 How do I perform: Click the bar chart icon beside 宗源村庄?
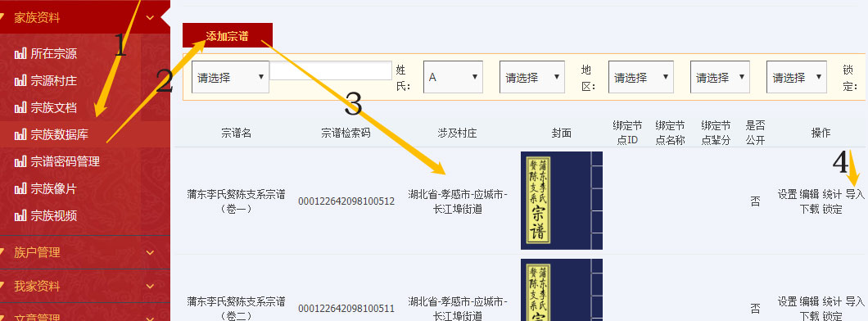tap(20, 81)
